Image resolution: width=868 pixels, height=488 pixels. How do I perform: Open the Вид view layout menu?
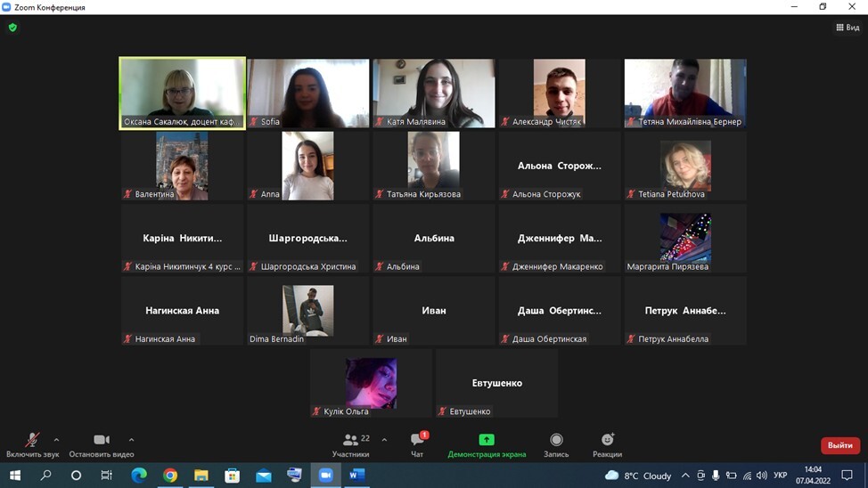[x=848, y=27]
